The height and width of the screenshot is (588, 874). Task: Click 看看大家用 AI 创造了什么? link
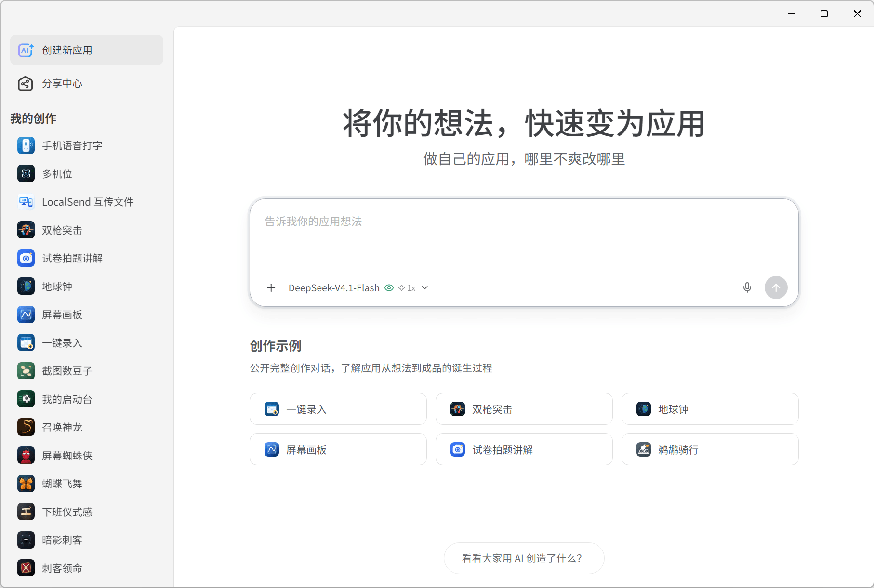[x=524, y=558]
